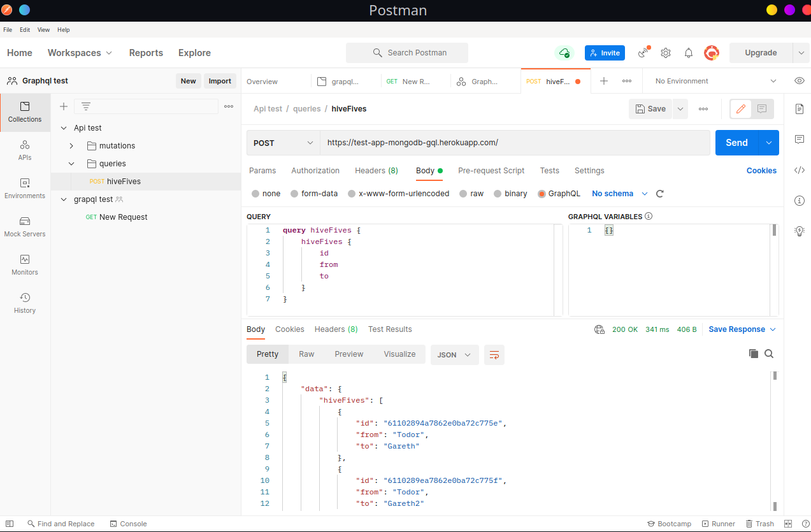Open the capture requests satellite icon

click(x=644, y=52)
